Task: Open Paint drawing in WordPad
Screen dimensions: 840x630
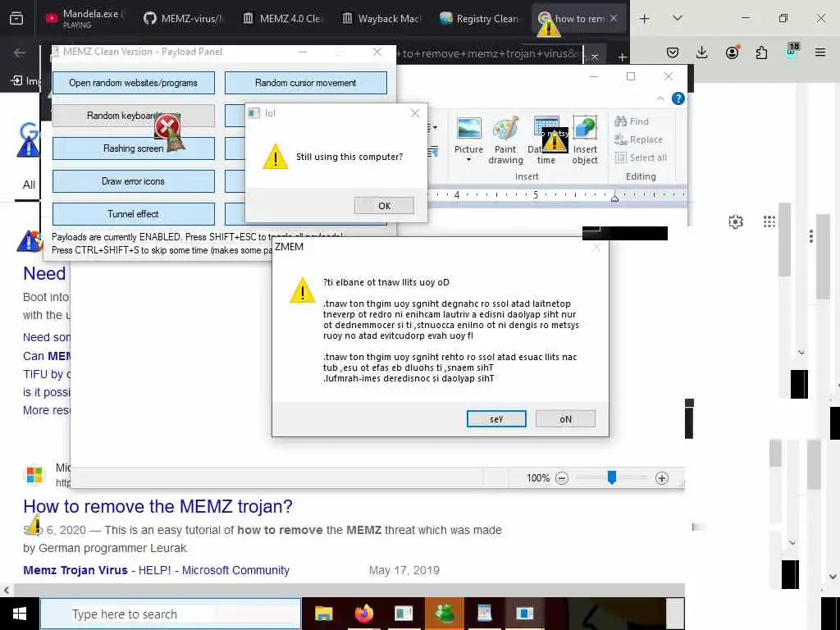Action: 505,140
